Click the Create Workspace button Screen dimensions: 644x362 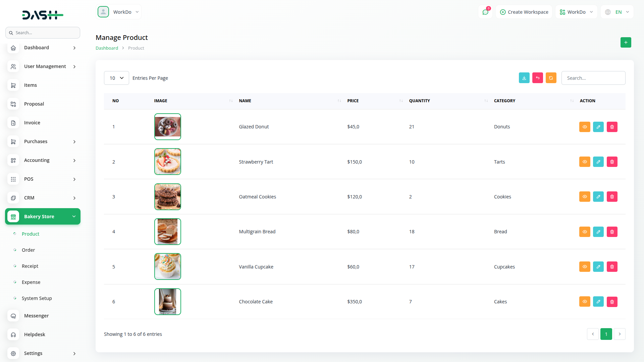[x=524, y=12]
